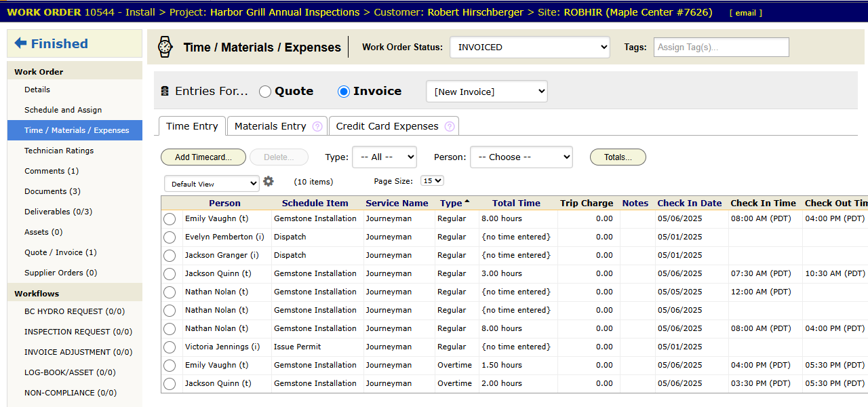868x407 pixels.
Task: Select the Quote radio button
Action: (265, 92)
